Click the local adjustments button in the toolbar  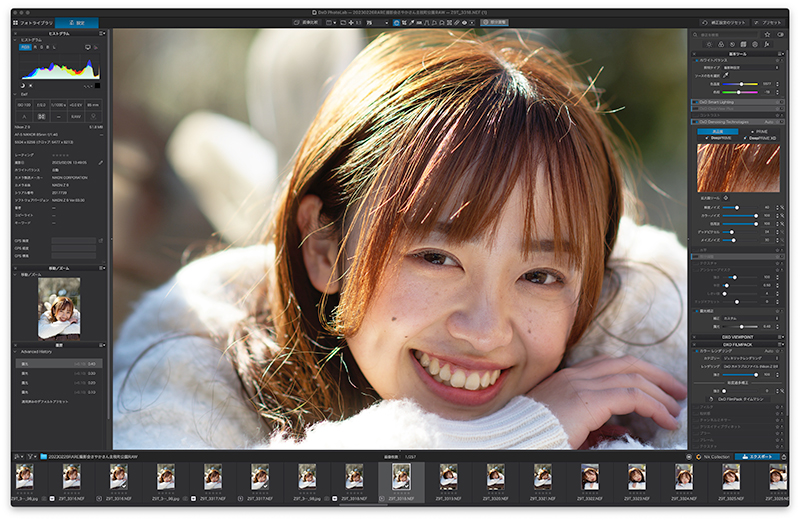[494, 22]
